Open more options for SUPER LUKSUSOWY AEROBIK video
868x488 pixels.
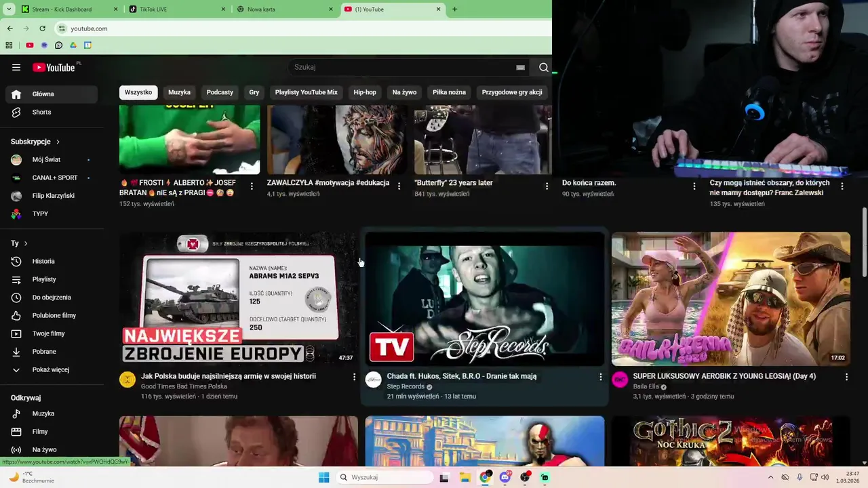point(846,377)
